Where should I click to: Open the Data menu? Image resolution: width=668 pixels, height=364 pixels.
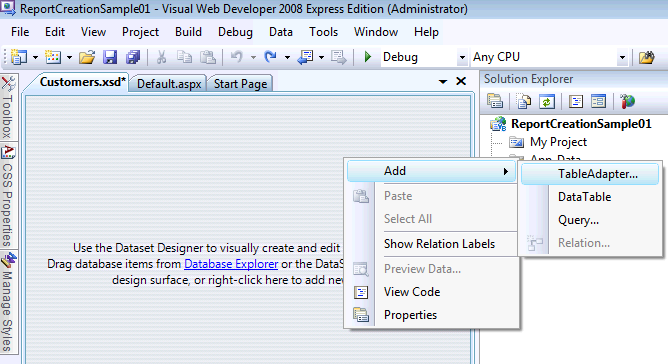tap(281, 32)
